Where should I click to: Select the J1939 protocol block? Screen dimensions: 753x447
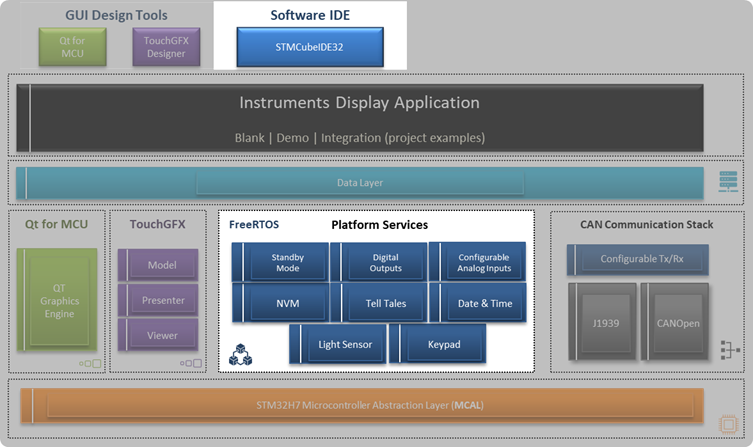(x=603, y=322)
